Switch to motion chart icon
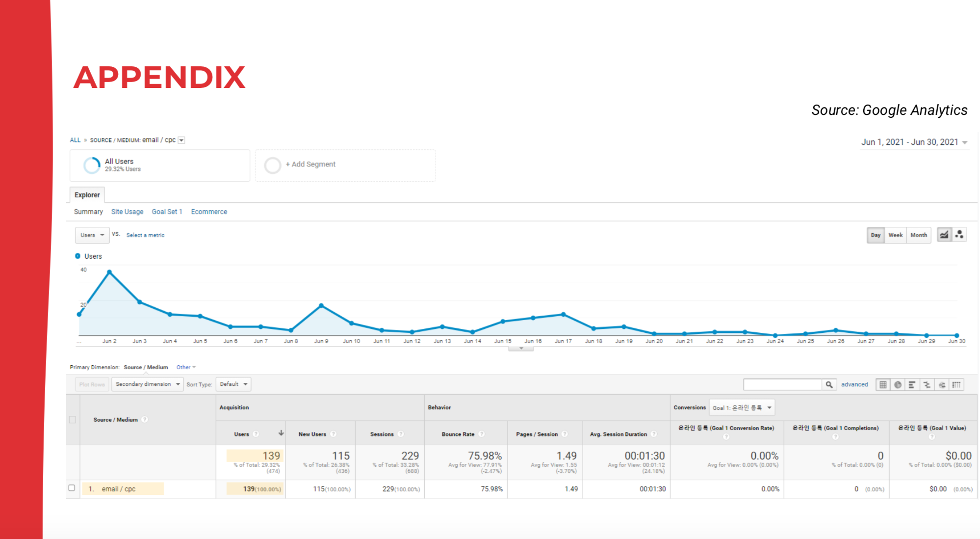Image resolution: width=980 pixels, height=539 pixels. [959, 235]
